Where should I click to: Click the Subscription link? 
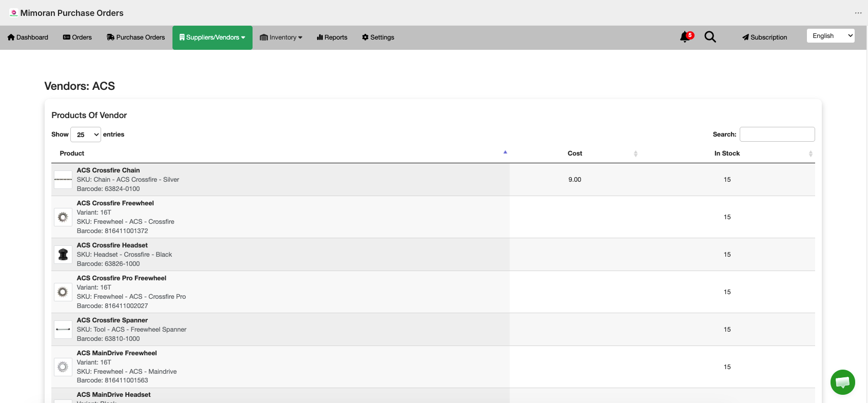click(x=764, y=37)
